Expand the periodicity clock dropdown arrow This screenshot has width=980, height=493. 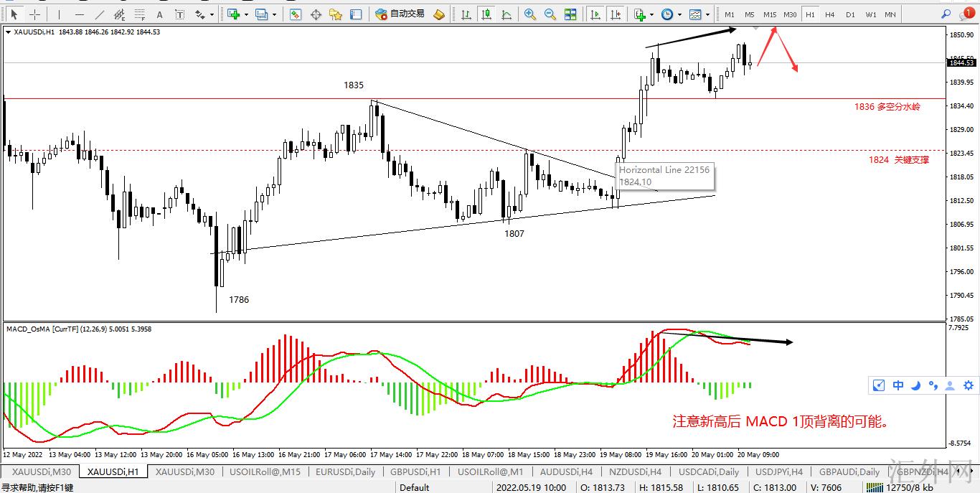pos(679,14)
